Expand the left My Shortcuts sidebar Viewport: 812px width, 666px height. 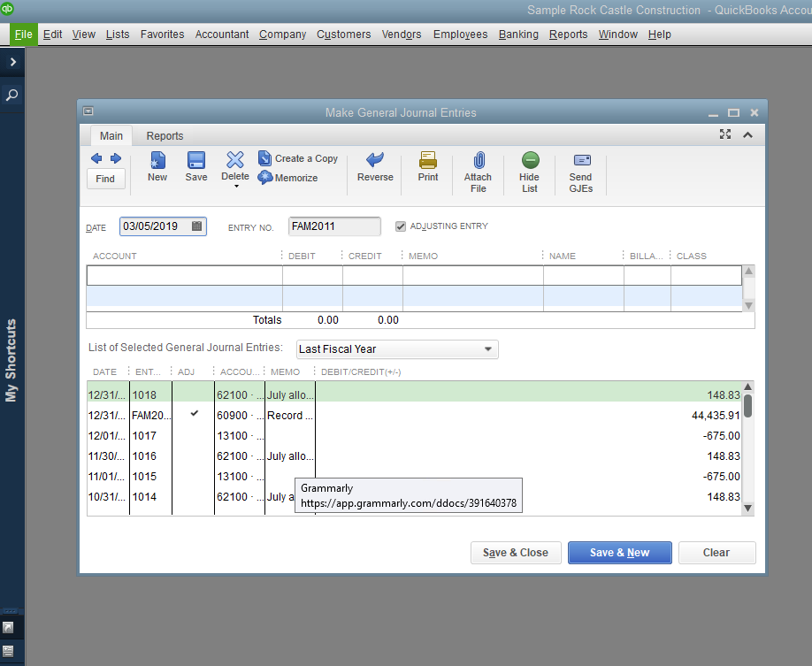click(x=12, y=63)
